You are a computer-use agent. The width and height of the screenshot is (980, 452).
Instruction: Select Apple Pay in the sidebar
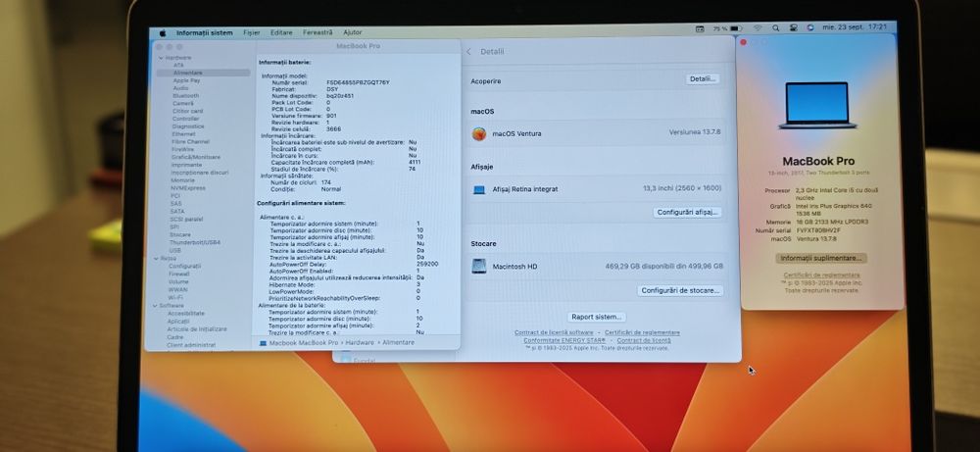186,80
